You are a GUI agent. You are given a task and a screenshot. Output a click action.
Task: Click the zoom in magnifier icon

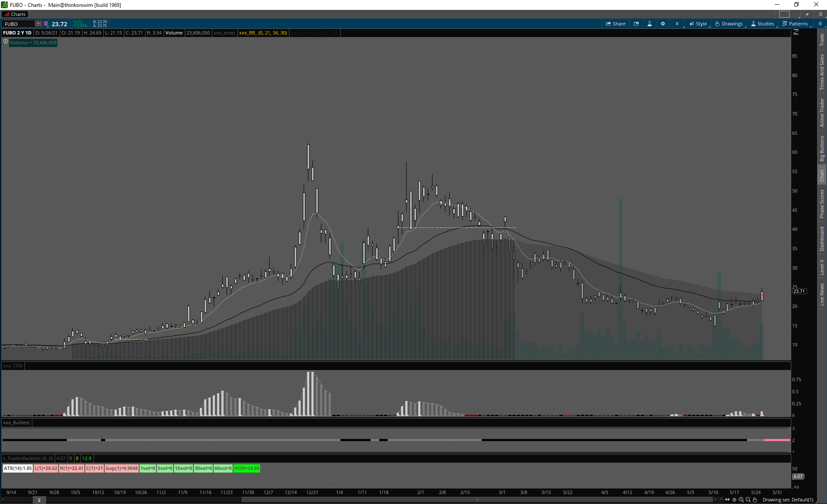pos(741,500)
